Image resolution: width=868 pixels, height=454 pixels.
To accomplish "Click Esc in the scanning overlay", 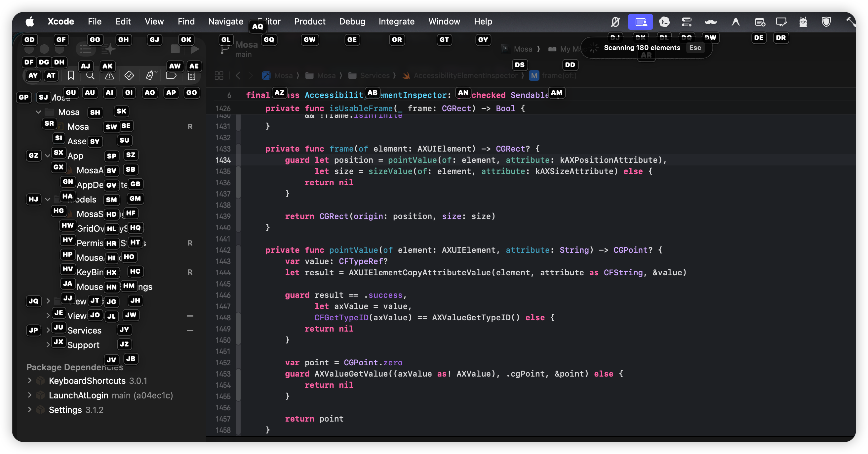I will coord(695,48).
